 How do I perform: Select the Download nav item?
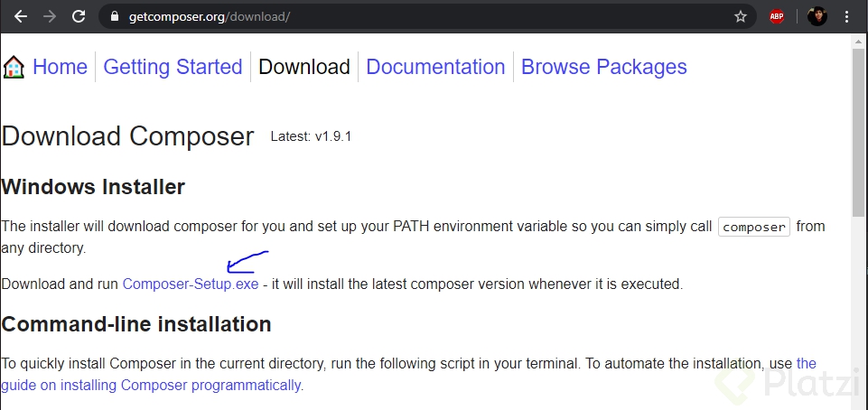pos(304,67)
